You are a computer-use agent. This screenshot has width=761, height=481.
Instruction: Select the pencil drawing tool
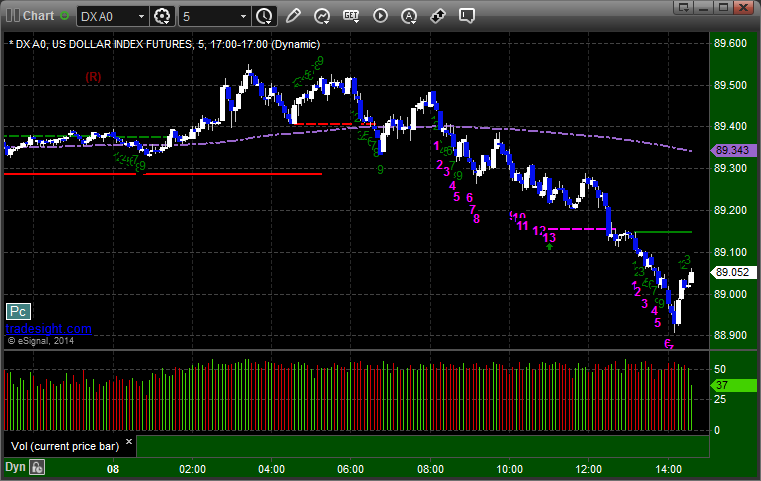[x=293, y=16]
